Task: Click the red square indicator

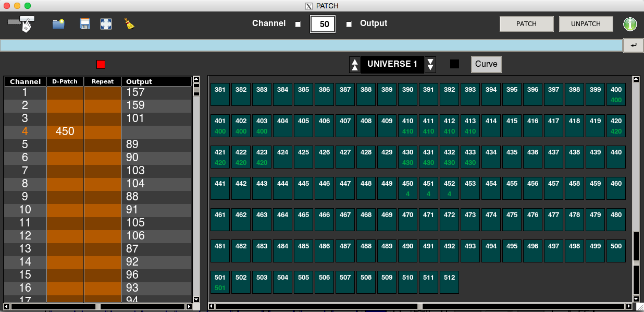Action: point(101,64)
